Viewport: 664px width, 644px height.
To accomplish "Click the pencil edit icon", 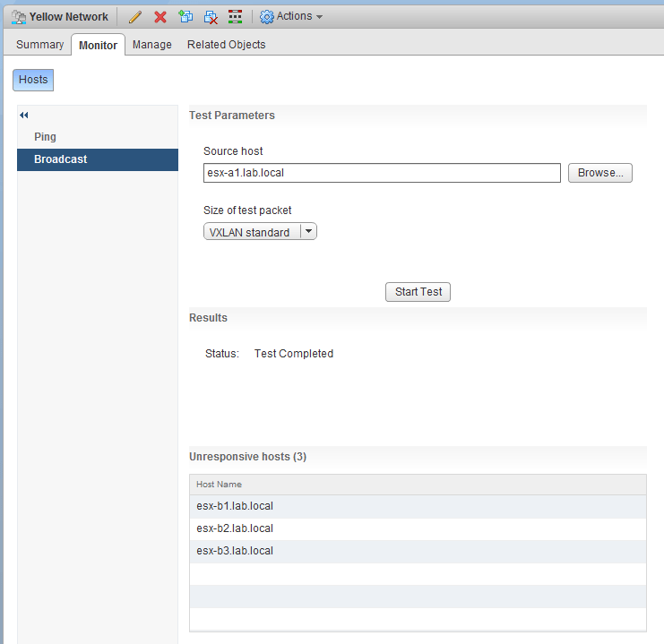I will [x=135, y=17].
